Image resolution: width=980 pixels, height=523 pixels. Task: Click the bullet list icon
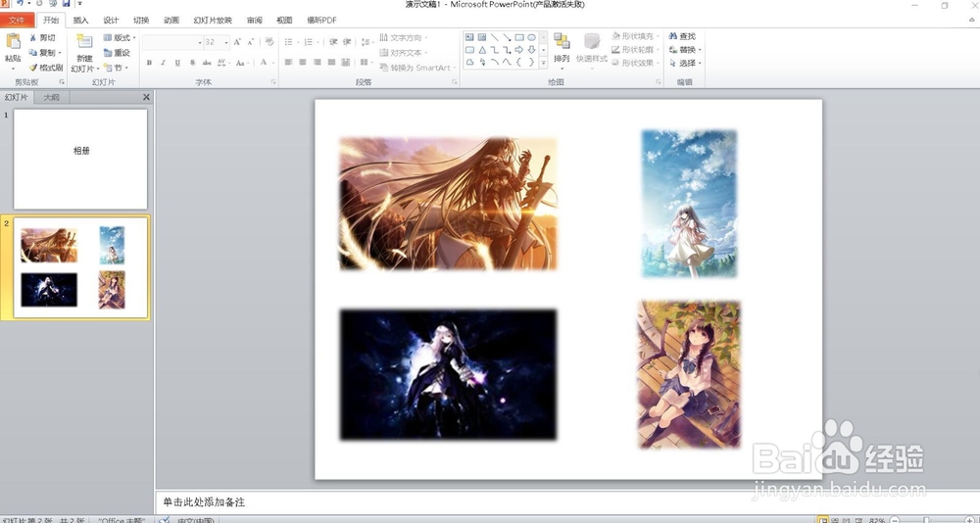click(x=290, y=42)
